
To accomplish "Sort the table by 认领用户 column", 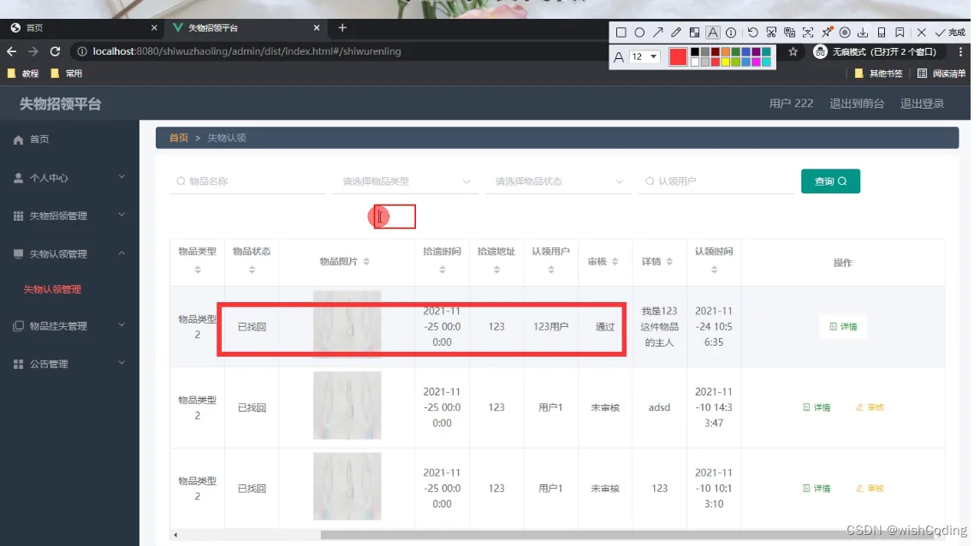I will (x=550, y=270).
